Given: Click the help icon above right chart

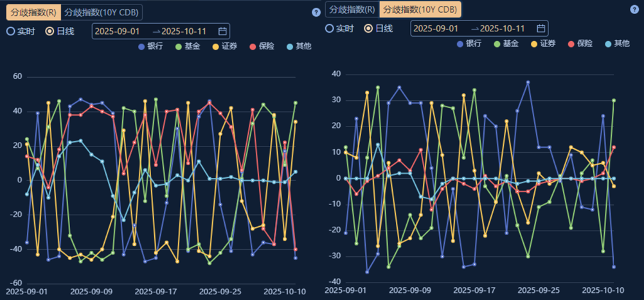Looking at the screenshot, I should point(634,9).
